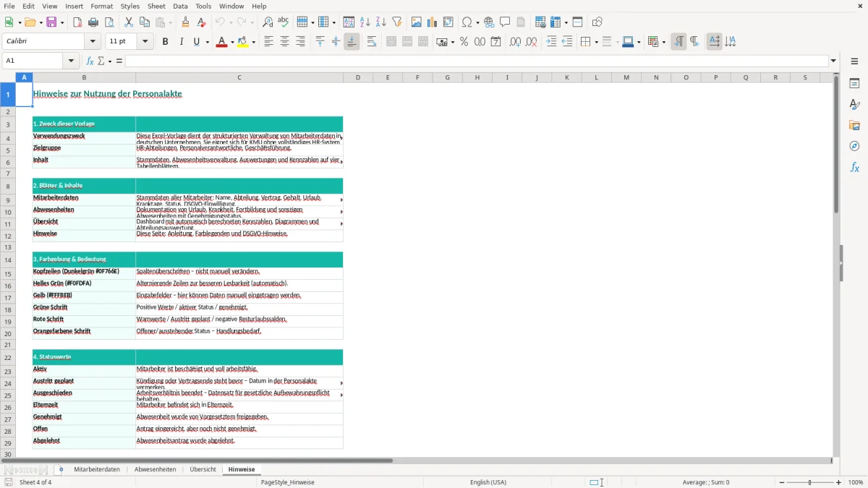Viewport: 868px width, 488px height.
Task: Switch to Übersicht sheet tab
Action: coord(203,469)
